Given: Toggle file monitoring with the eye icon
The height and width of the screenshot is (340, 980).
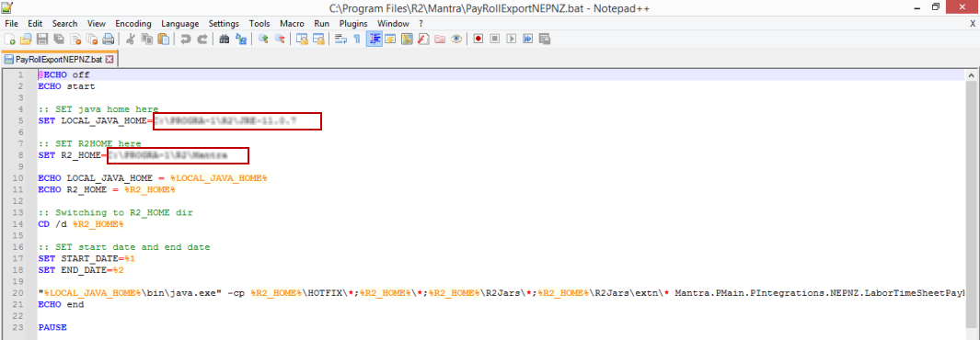Looking at the screenshot, I should click(456, 40).
